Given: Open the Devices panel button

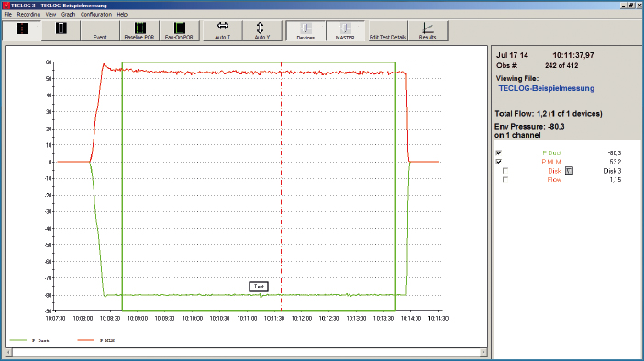Looking at the screenshot, I should coord(305,31).
